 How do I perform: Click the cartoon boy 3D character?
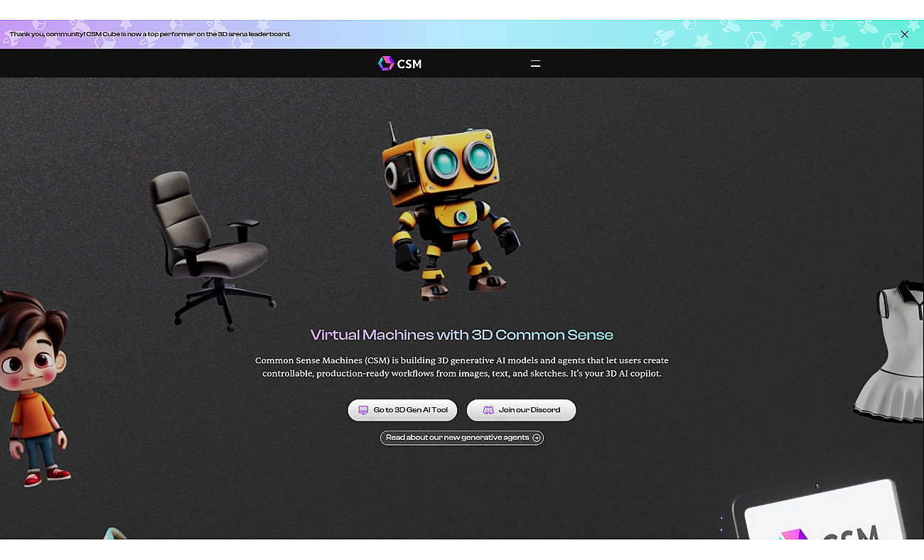34,387
